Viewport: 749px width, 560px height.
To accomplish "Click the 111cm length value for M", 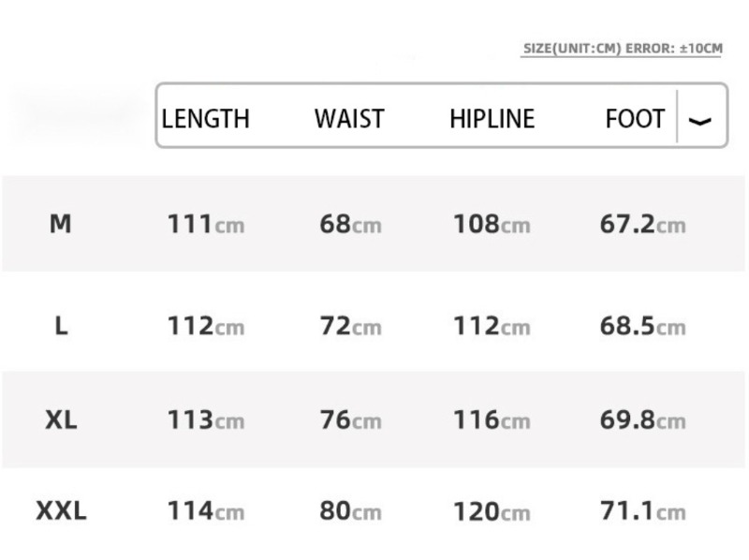I will tap(206, 224).
